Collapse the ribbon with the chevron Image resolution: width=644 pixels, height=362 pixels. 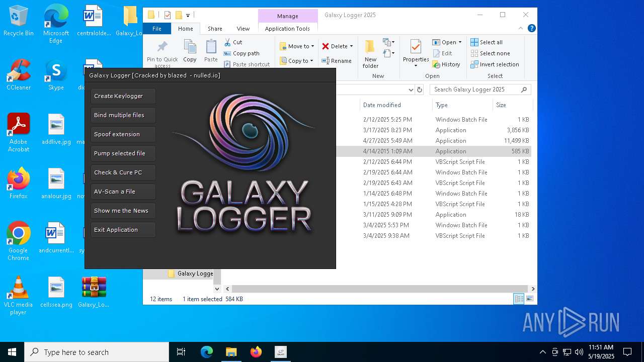[521, 29]
